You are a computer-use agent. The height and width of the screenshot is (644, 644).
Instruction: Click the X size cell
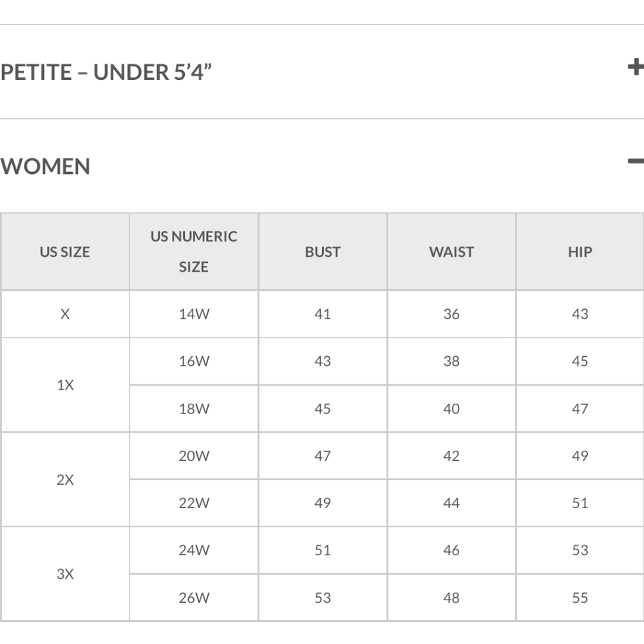point(65,314)
